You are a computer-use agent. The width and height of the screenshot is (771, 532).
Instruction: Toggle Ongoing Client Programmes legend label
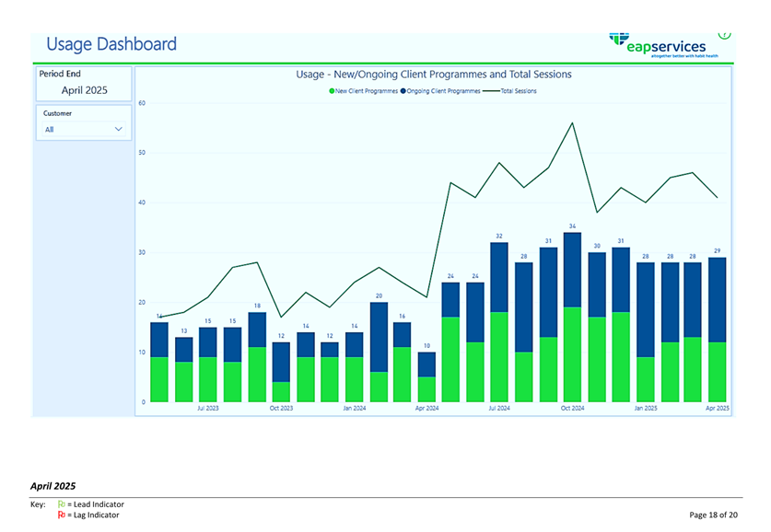(443, 91)
